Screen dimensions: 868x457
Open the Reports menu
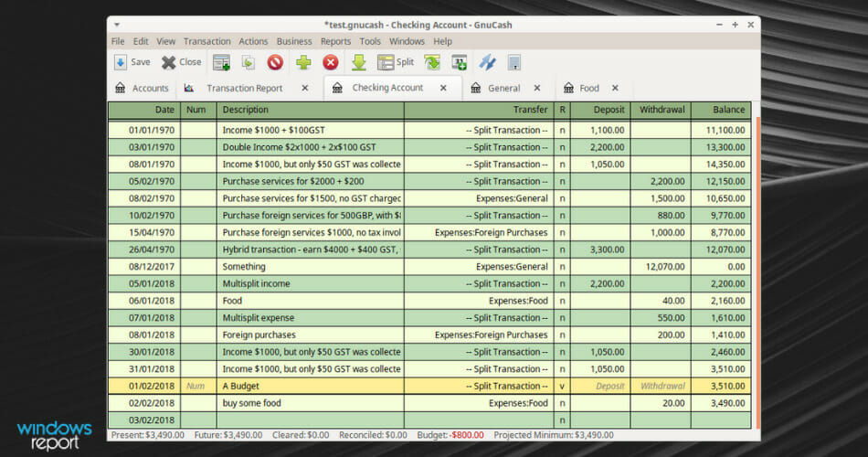(x=335, y=41)
